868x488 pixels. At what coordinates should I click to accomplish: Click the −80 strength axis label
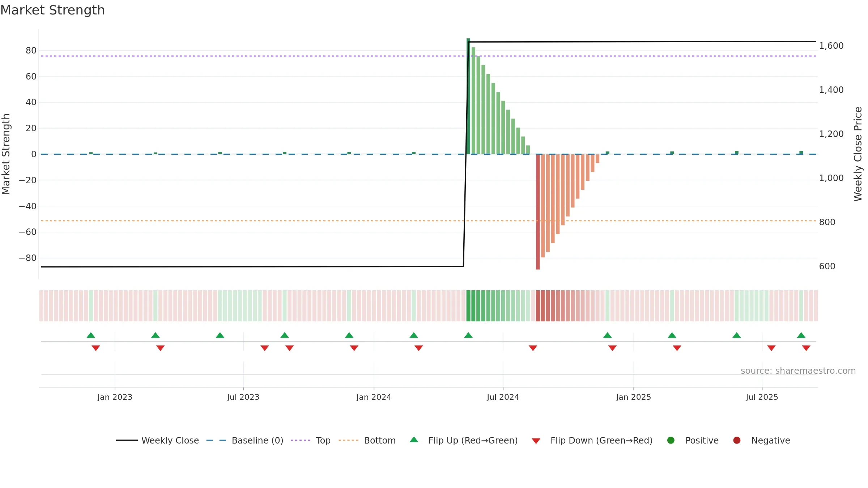pyautogui.click(x=28, y=258)
